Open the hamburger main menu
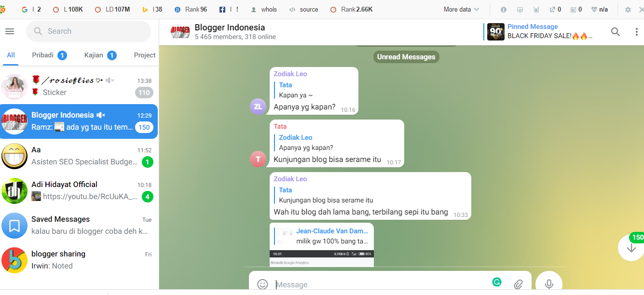This screenshot has height=295, width=644. tap(10, 31)
